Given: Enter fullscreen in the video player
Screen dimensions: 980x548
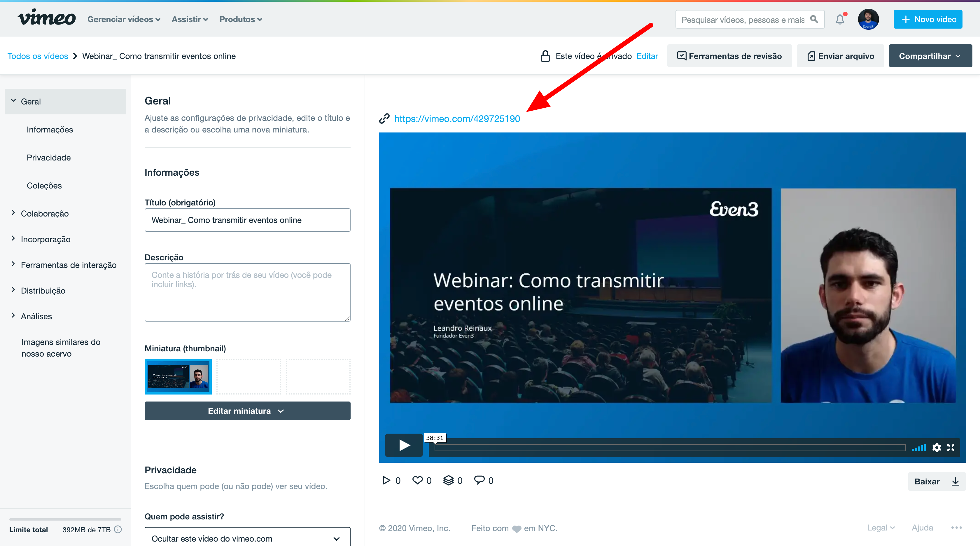Looking at the screenshot, I should tap(951, 448).
